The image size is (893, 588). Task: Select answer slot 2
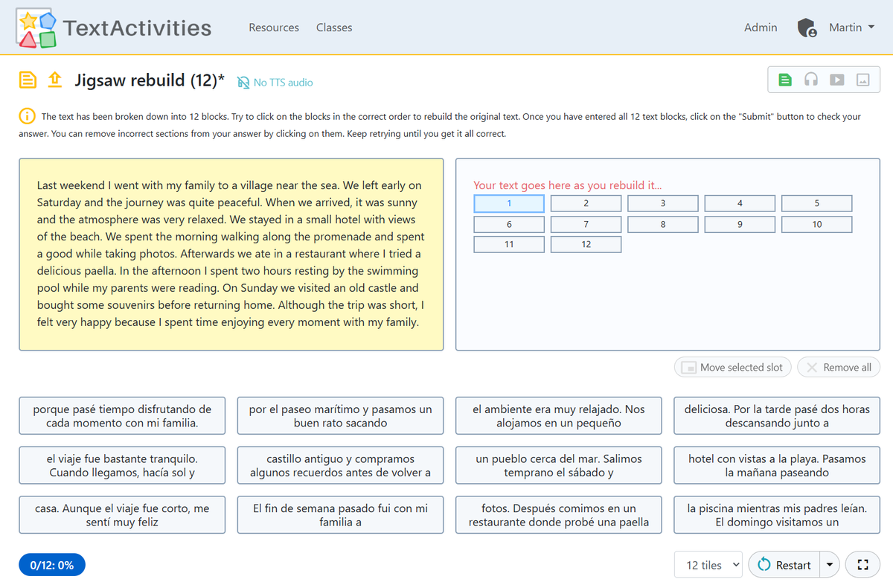coord(586,203)
